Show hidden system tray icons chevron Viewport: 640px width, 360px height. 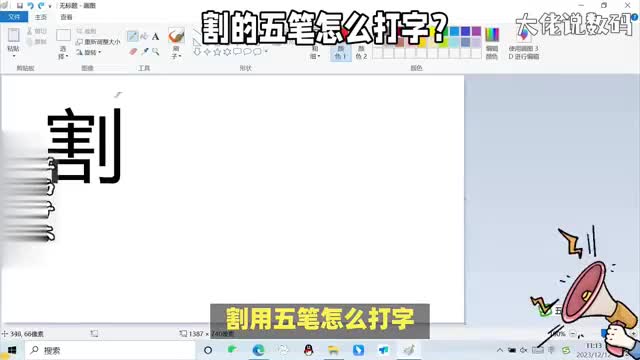[x=500, y=350]
